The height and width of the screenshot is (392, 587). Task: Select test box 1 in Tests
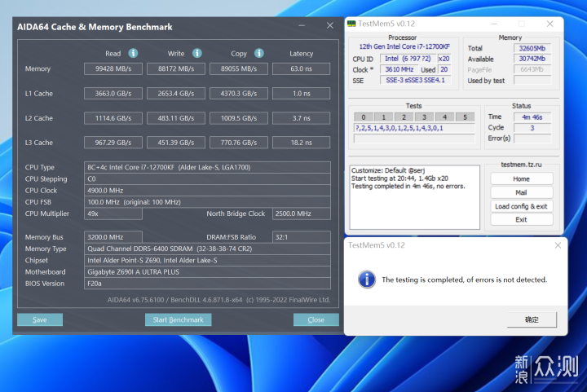point(384,117)
